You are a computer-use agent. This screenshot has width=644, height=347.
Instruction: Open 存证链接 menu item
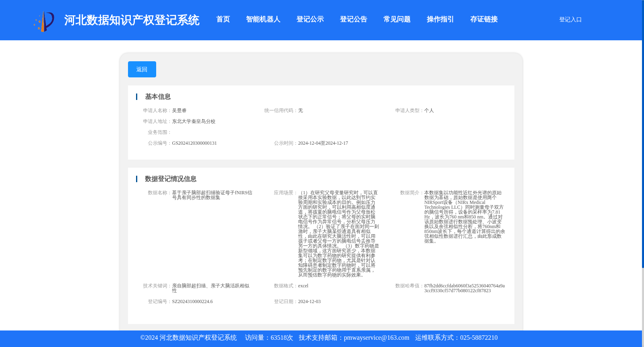(x=484, y=19)
